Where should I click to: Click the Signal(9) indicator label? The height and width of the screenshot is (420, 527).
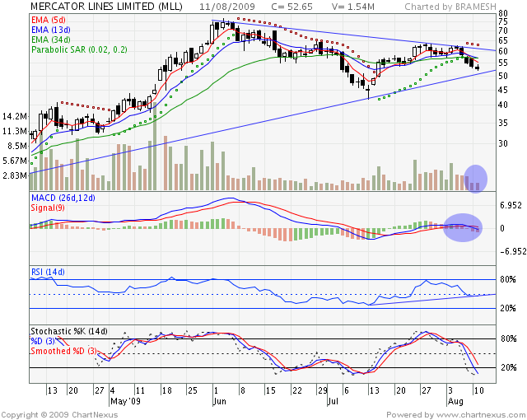[48, 208]
